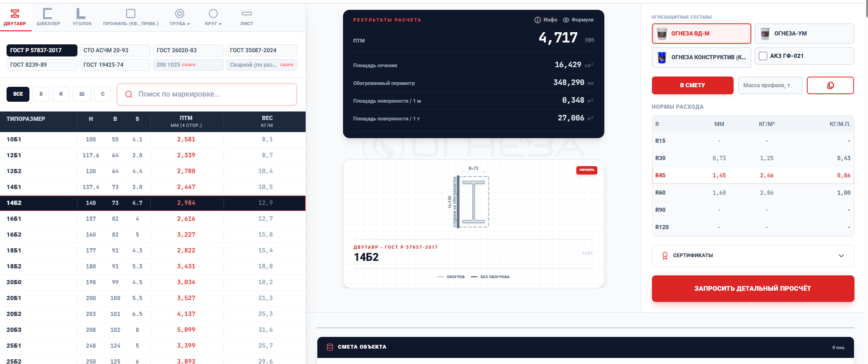Click the Смета объекта database icon
Viewport: 868px width, 364px height.
(330, 347)
